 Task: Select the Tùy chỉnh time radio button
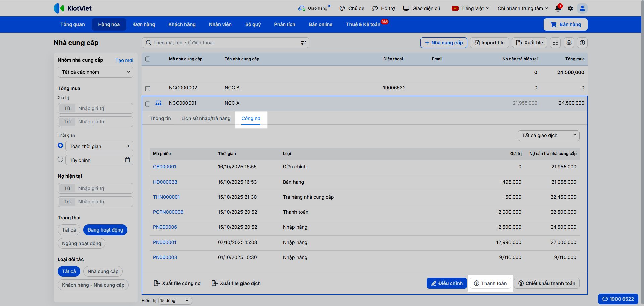tap(60, 160)
